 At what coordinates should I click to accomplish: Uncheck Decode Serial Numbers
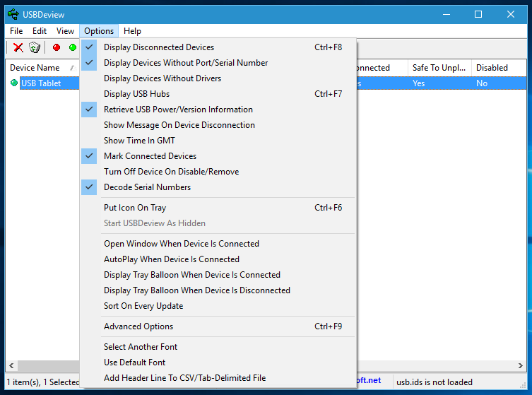click(218, 187)
